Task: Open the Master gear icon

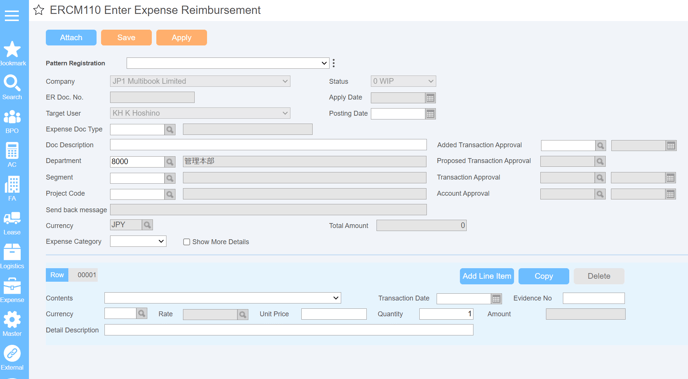Action: [x=12, y=319]
